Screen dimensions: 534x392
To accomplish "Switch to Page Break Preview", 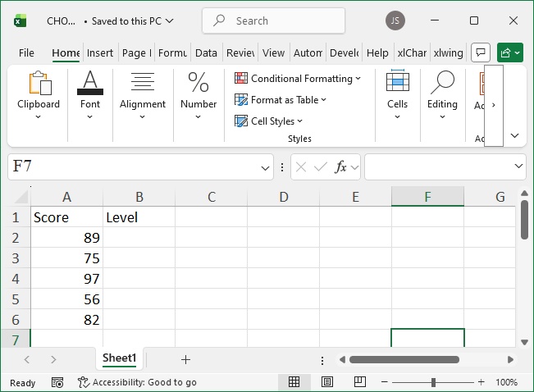I will click(x=359, y=382).
